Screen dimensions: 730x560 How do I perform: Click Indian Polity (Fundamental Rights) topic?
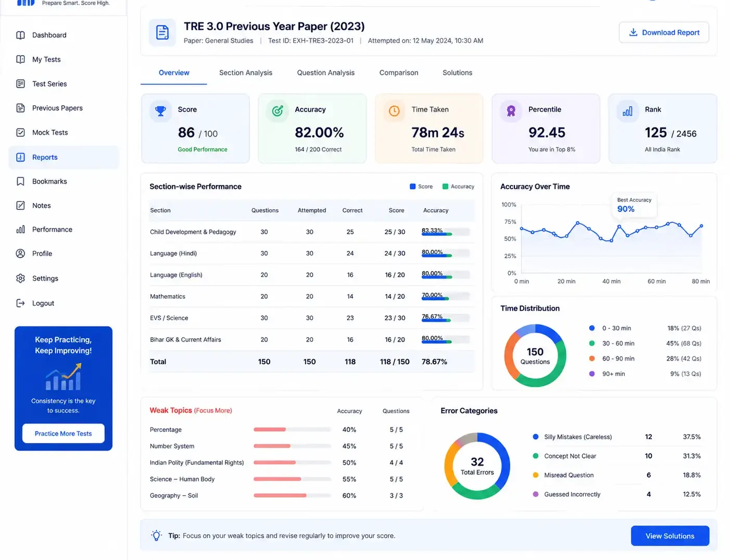(x=197, y=462)
